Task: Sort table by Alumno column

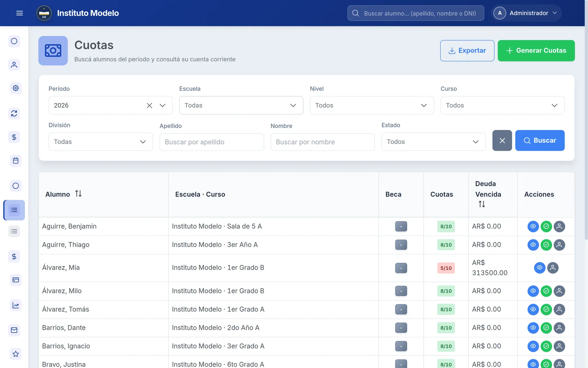Action: 78,194
